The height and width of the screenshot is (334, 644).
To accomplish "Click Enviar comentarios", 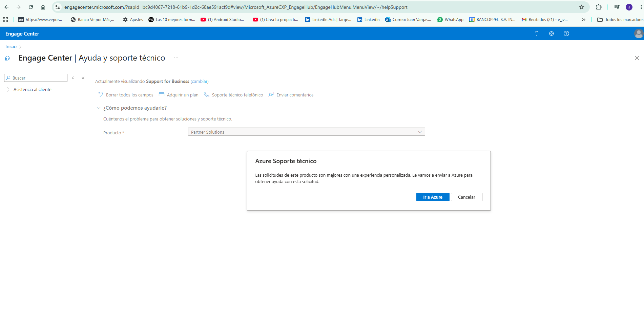I will point(291,95).
